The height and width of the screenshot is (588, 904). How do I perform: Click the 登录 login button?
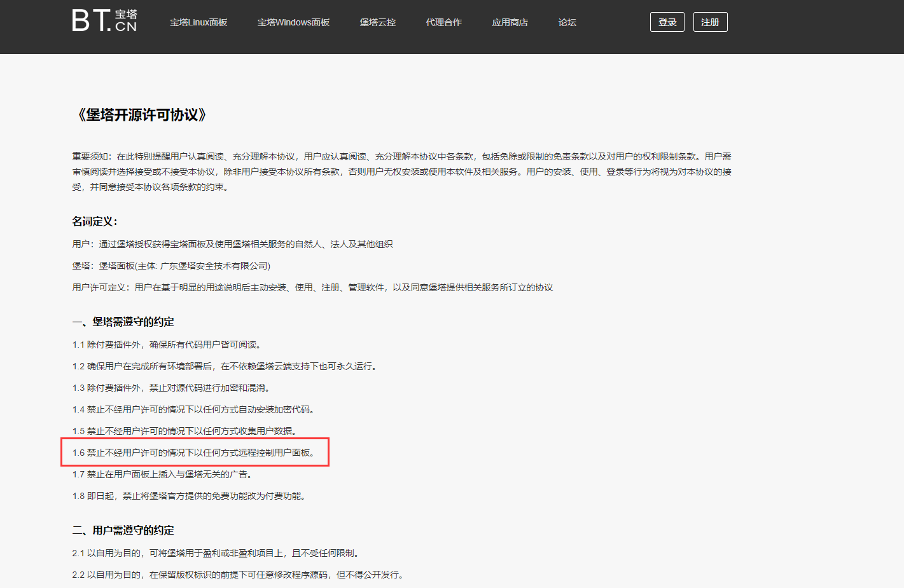coord(667,22)
